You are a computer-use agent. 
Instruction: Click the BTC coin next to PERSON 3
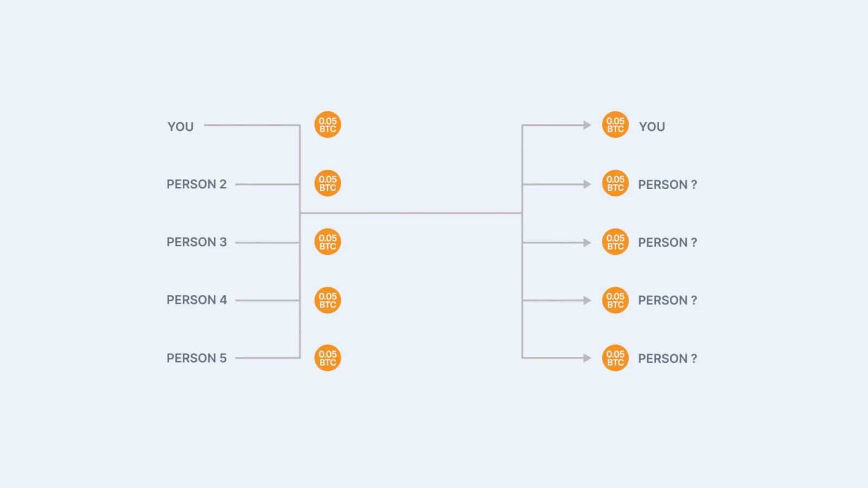coord(328,242)
